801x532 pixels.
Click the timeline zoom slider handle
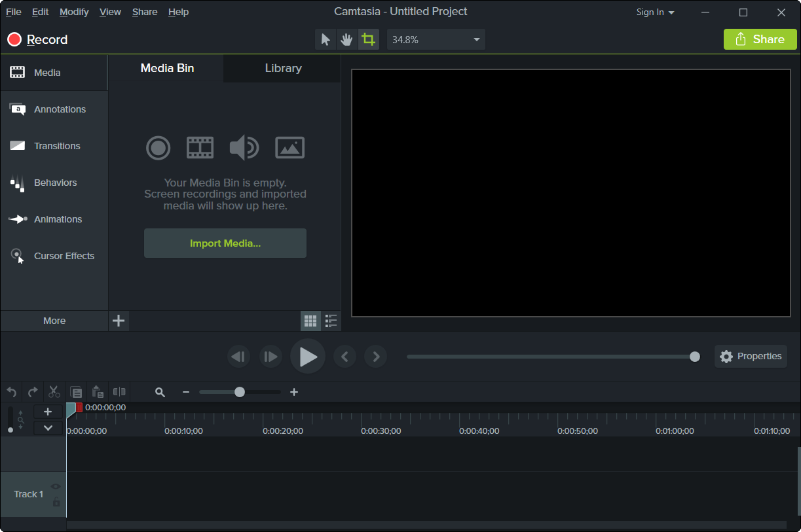240,392
